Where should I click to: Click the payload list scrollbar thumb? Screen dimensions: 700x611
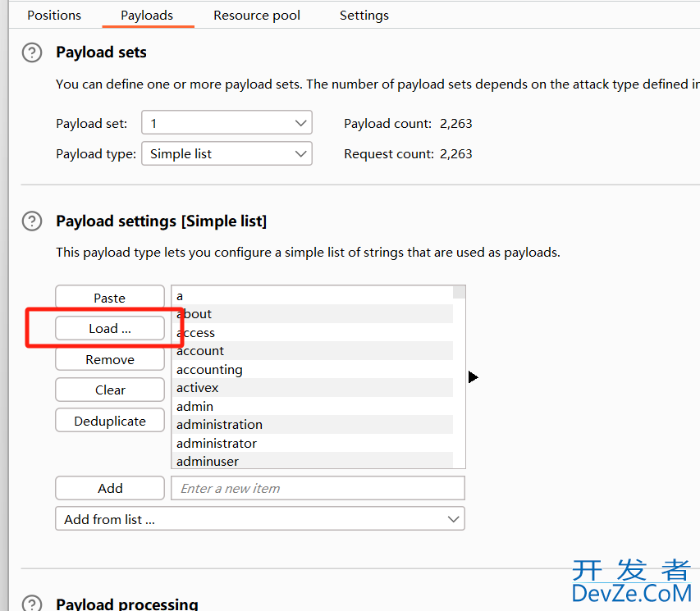(x=460, y=292)
